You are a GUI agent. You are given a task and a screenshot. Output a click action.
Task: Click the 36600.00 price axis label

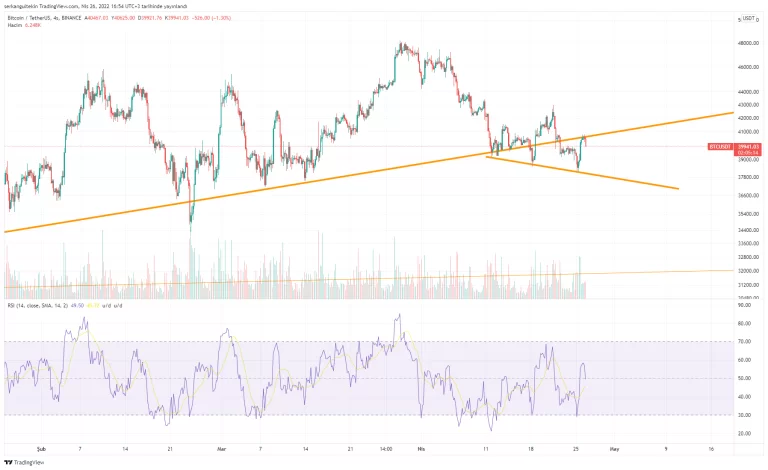[x=748, y=196]
